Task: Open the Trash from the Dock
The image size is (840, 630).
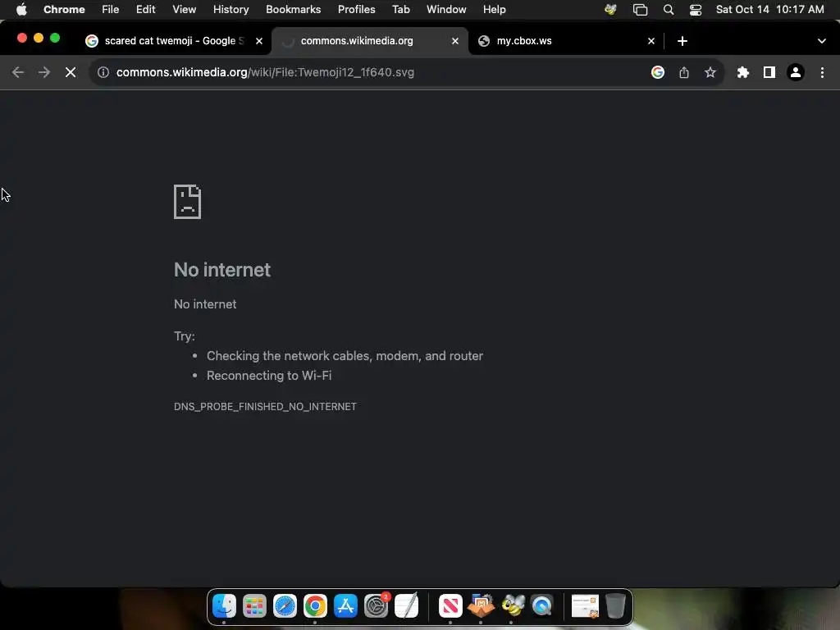Action: (x=615, y=606)
